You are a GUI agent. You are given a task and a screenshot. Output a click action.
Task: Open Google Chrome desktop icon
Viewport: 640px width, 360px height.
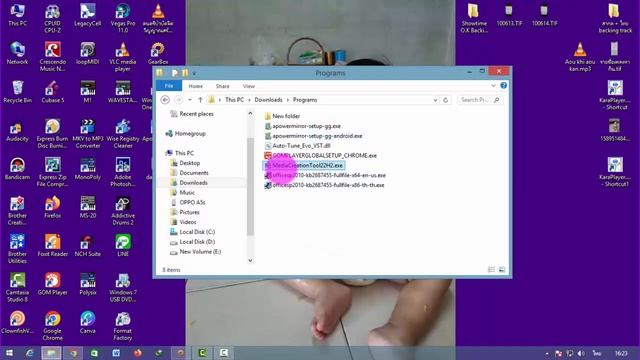[x=53, y=326]
